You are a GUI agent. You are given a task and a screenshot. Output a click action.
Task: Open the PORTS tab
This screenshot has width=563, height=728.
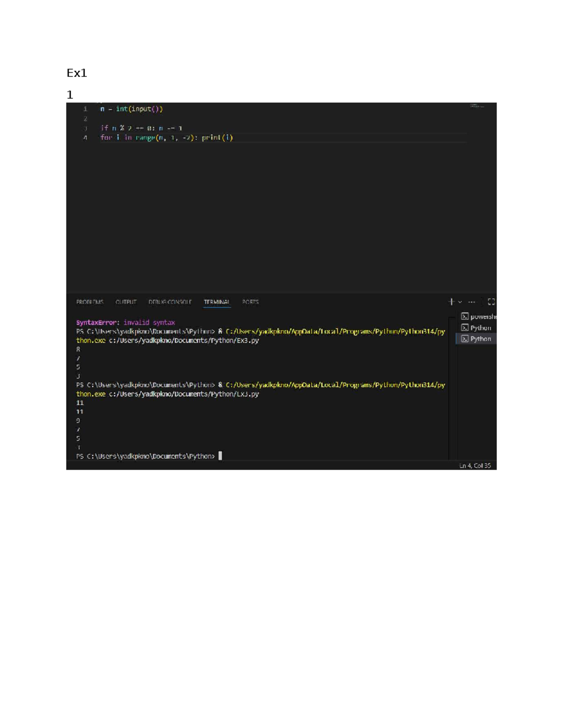(x=250, y=302)
